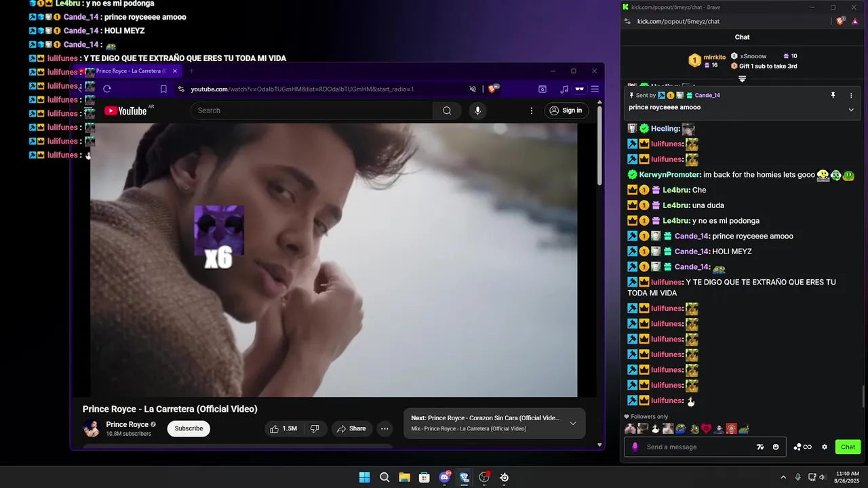Like the La Carretera video
The height and width of the screenshot is (488, 868).
point(283,428)
